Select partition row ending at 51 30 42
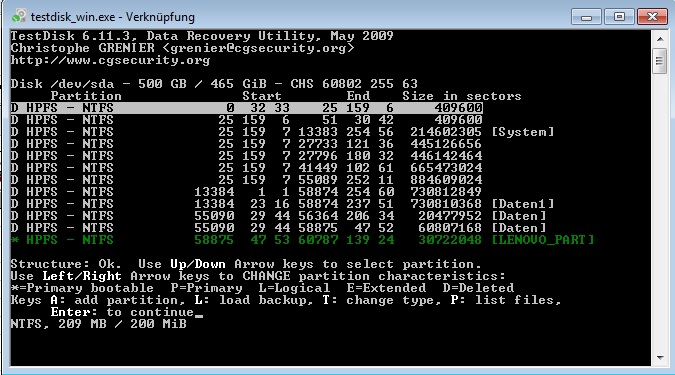This screenshot has width=675, height=375. 247,120
